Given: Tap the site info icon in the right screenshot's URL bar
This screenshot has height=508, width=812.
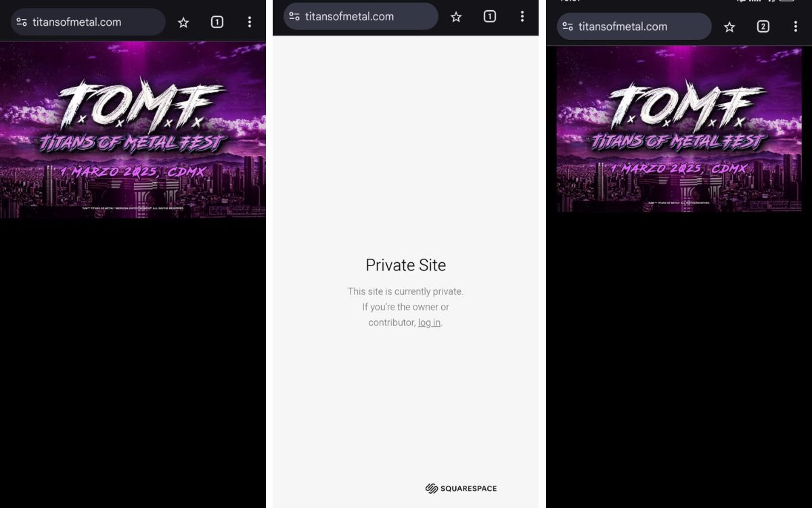Looking at the screenshot, I should 568,26.
